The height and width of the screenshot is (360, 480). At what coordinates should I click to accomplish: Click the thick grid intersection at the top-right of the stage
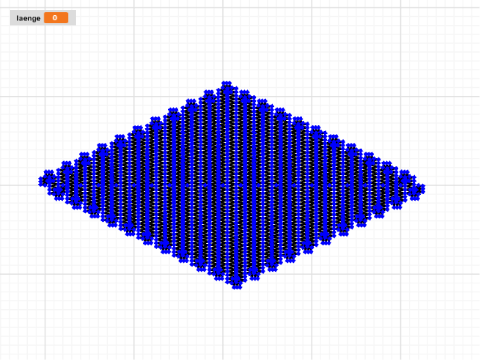pos(401,8)
